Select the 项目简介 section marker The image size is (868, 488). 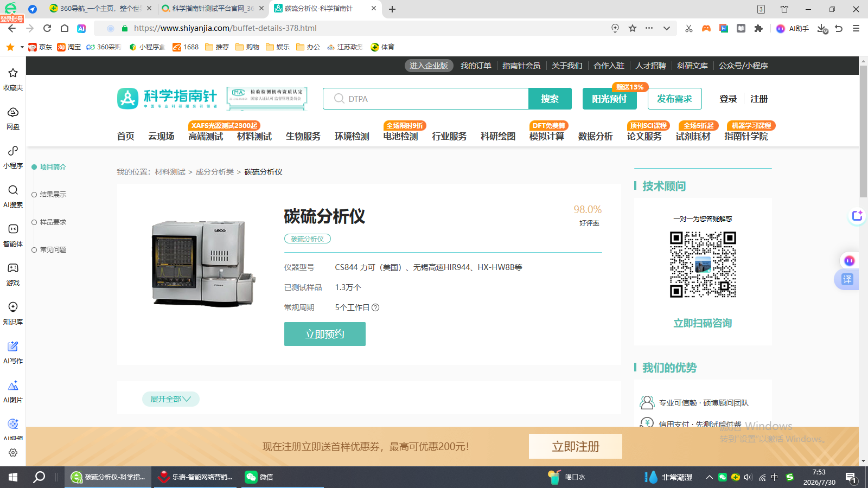[49, 167]
